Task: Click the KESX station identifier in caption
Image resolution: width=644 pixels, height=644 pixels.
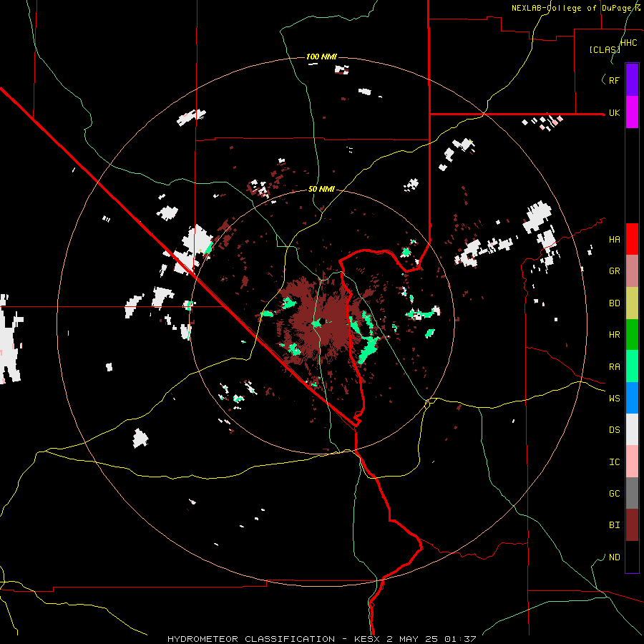Action: (369, 639)
